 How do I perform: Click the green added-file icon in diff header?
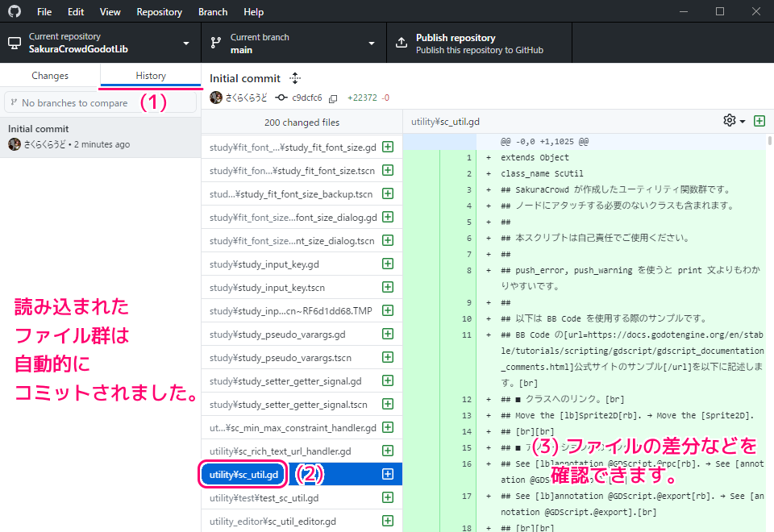tap(759, 121)
